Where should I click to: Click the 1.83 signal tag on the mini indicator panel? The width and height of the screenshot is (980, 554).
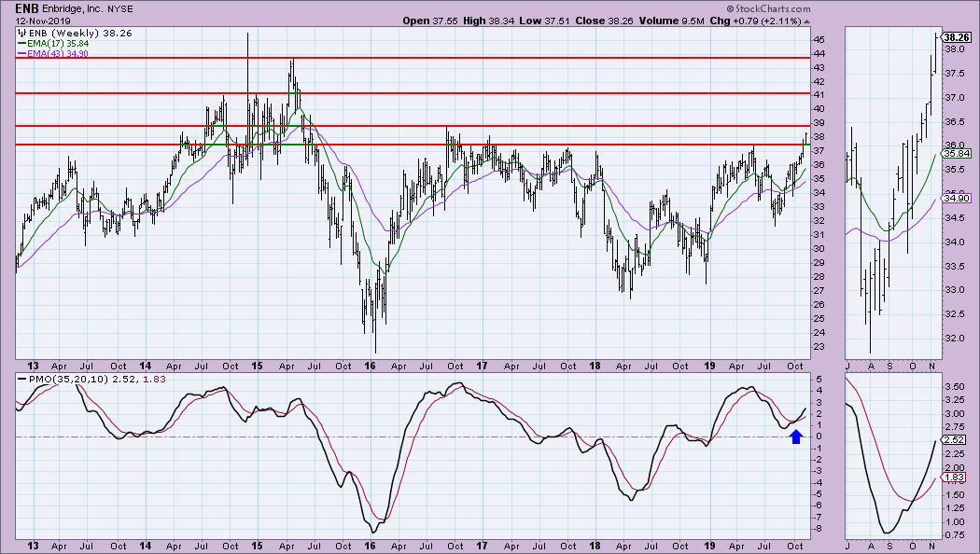point(955,478)
